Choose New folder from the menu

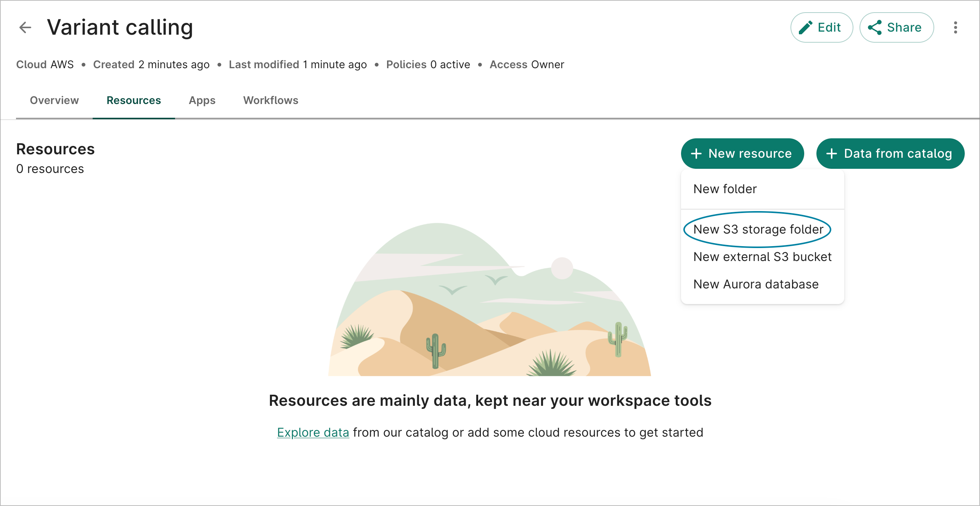pyautogui.click(x=725, y=189)
